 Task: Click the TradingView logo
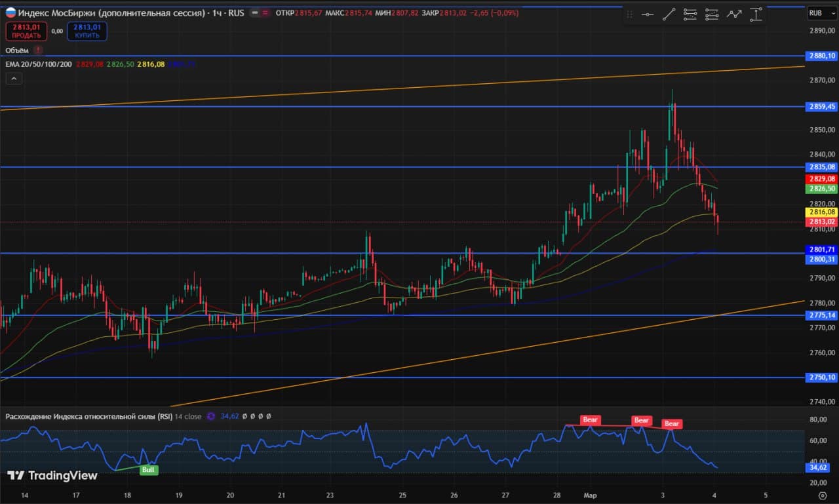click(52, 476)
